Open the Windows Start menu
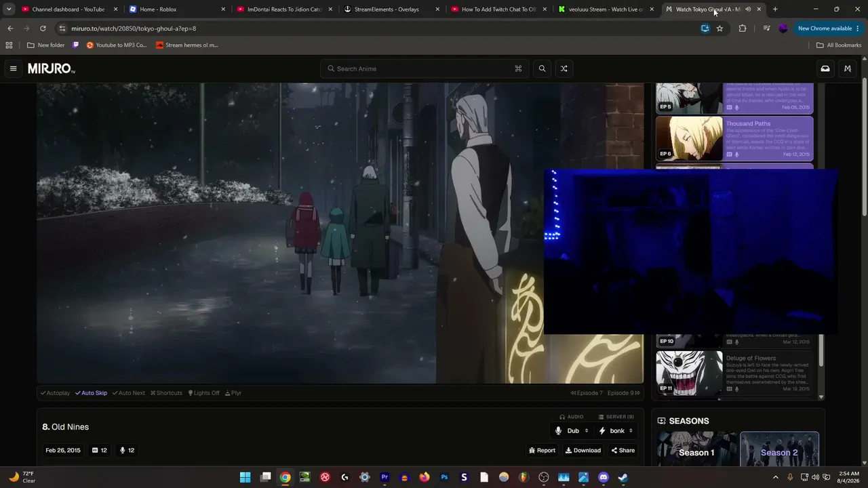Screen dimensions: 868x488 (245, 477)
